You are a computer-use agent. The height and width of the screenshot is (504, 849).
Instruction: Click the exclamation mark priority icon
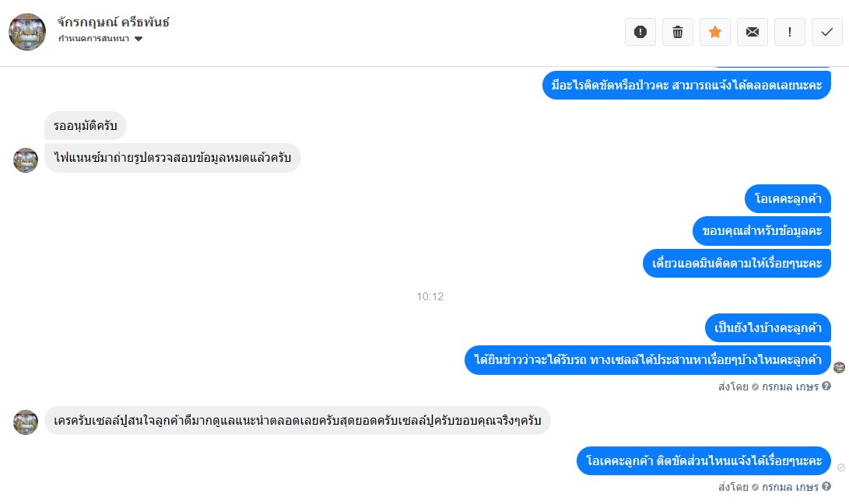789,32
